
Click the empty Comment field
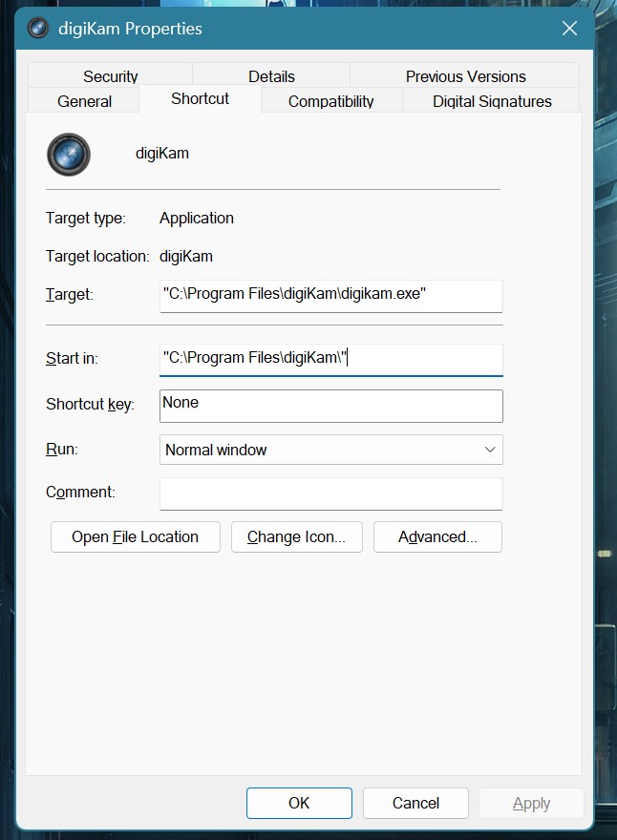pos(330,493)
